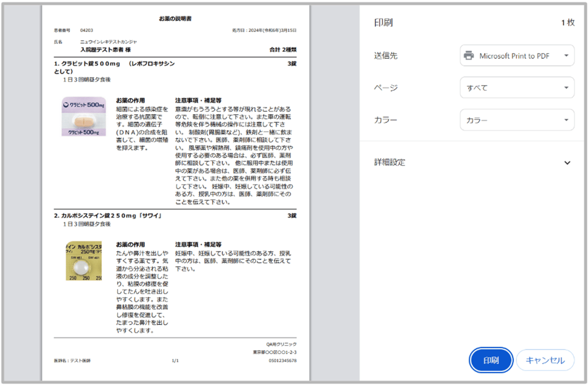Click the printer icon beside Microsoft Print to PDF

coord(469,55)
